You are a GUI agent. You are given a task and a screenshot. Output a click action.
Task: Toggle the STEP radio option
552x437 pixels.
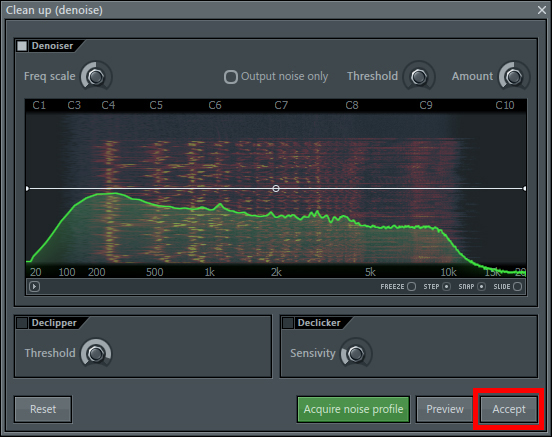(446, 287)
